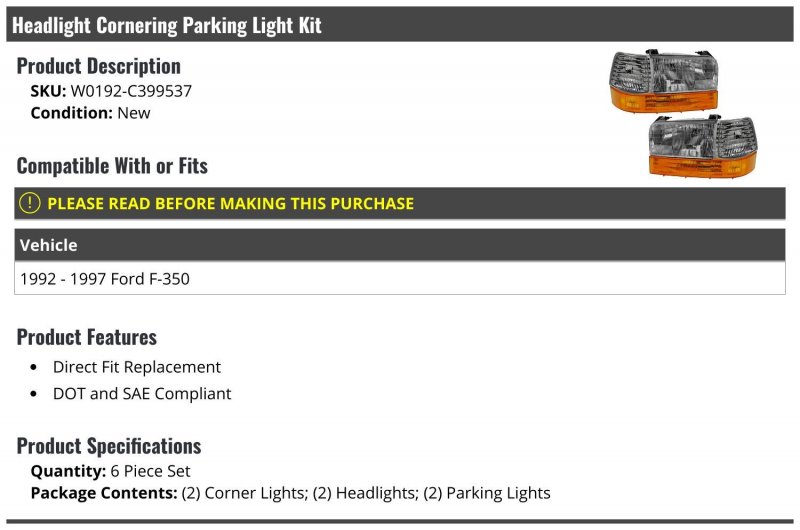Open the upper headlight assembly product image
Viewport: 800px width, 530px height.
click(664, 81)
